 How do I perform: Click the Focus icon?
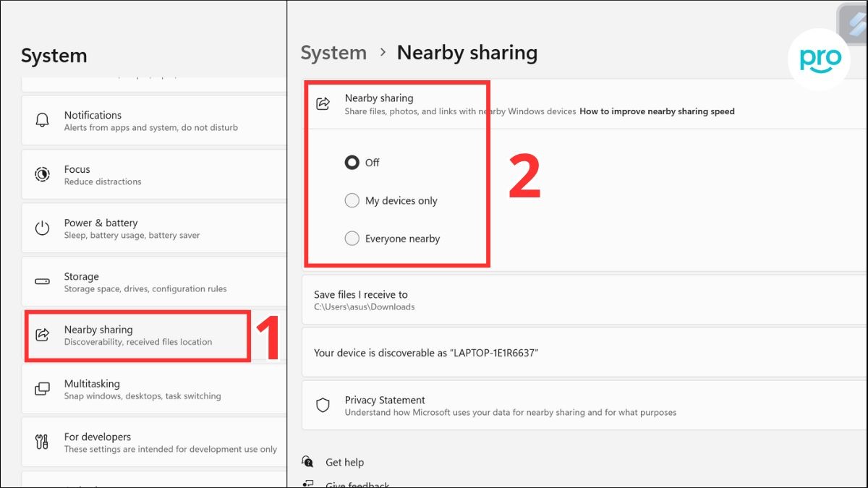coord(43,174)
